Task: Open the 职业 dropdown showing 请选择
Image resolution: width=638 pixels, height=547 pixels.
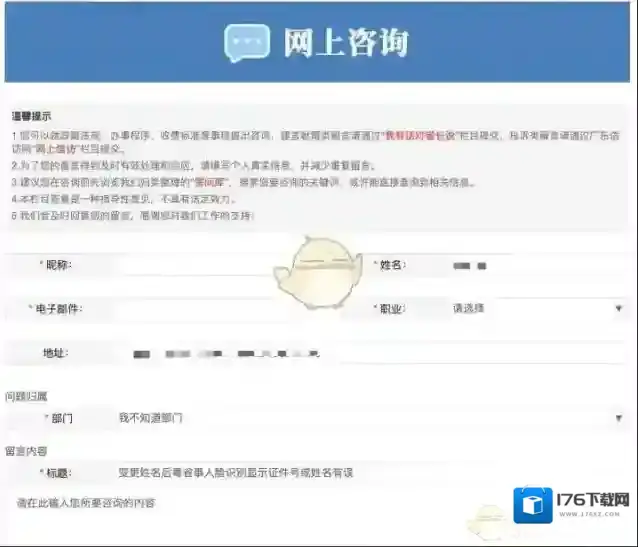Action: click(x=537, y=309)
